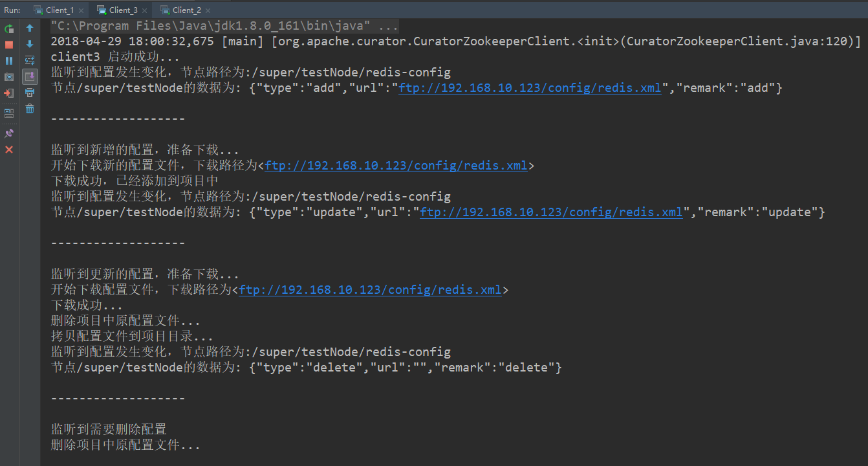Click the line 'client3 启动成功...'
This screenshot has width=868, height=466.
pyautogui.click(x=115, y=57)
